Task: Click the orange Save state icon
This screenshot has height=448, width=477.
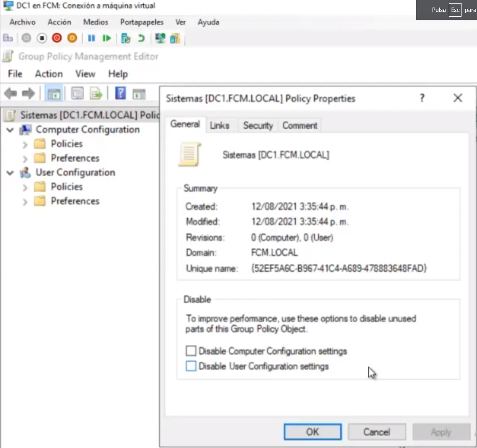Action: pyautogui.click(x=72, y=38)
